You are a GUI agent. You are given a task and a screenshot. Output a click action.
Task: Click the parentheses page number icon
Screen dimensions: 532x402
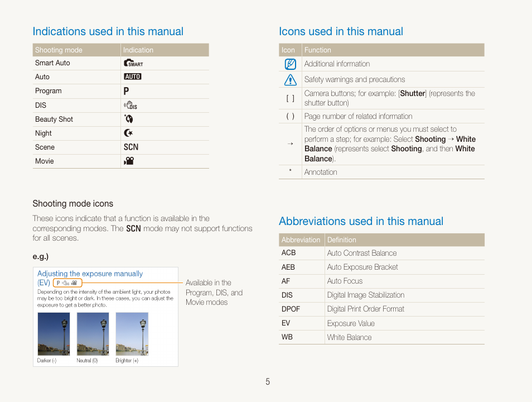click(290, 117)
